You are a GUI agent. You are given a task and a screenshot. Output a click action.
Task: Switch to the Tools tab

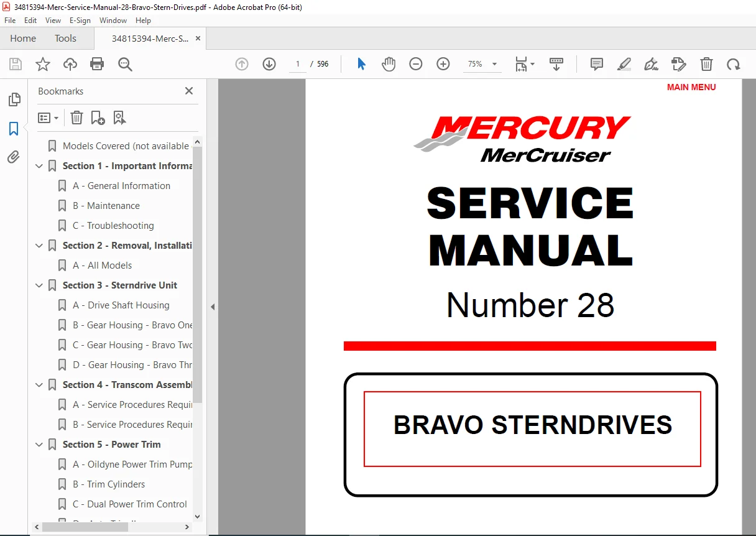pyautogui.click(x=65, y=39)
